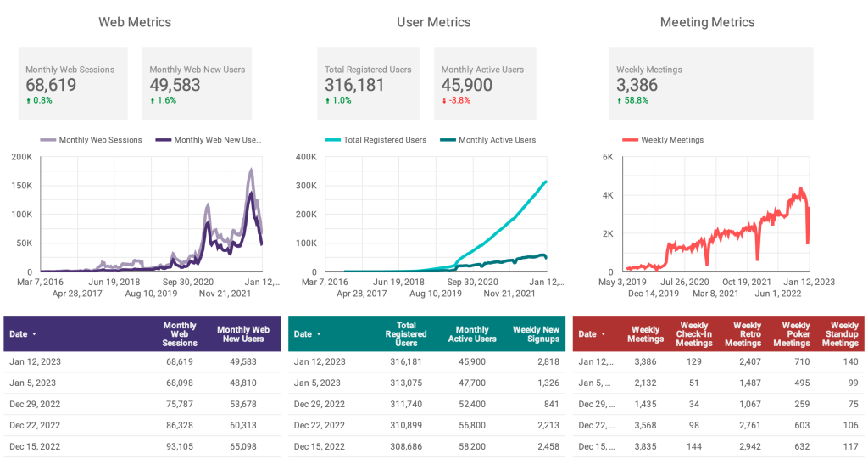868x470 pixels.
Task: Click standup meetings value 140
Action: [851, 362]
